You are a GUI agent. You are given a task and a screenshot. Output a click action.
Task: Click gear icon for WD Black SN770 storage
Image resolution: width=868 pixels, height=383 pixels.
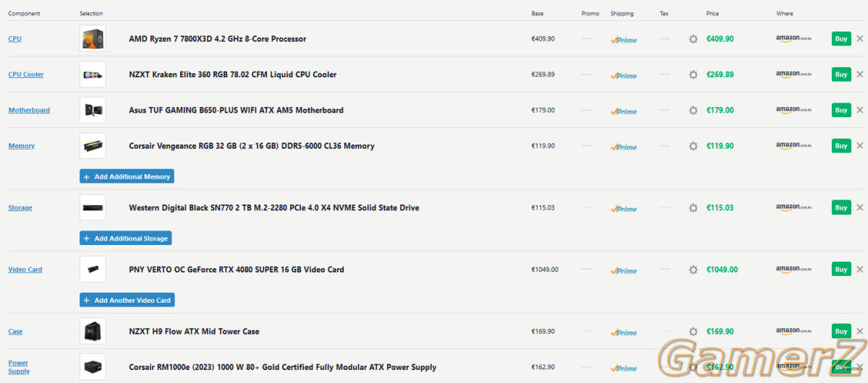point(693,208)
